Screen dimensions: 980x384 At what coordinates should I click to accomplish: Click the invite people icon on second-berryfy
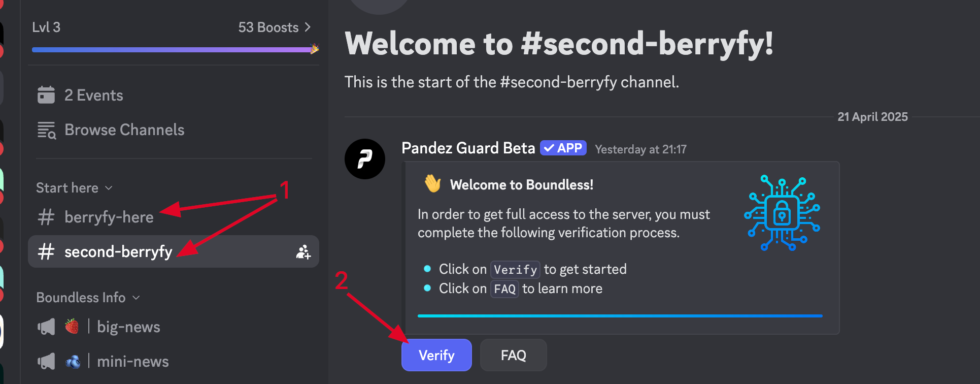click(303, 252)
